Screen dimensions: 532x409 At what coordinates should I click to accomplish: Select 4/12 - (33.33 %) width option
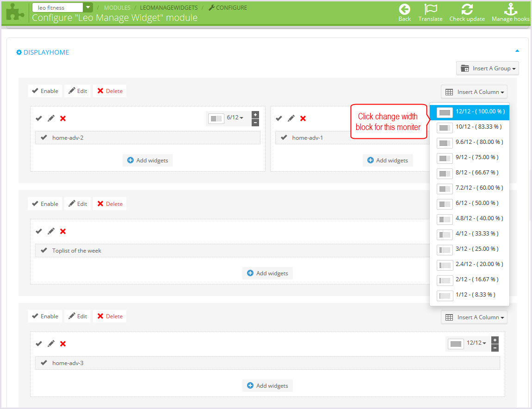pos(470,234)
